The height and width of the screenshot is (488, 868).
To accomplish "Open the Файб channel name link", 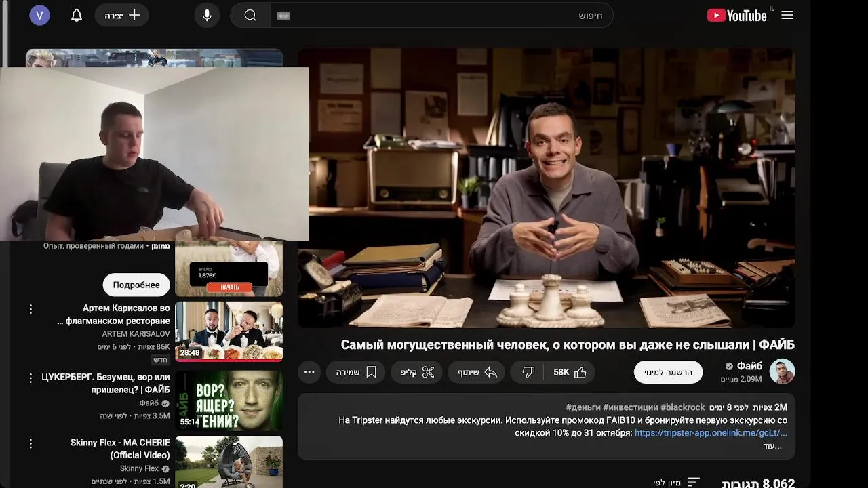I will [749, 366].
